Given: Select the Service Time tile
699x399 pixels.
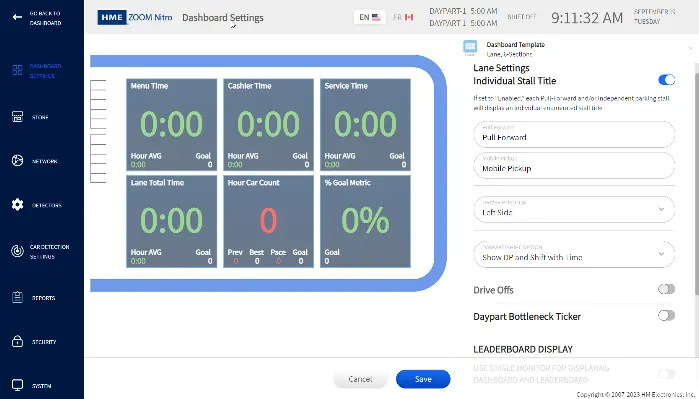Looking at the screenshot, I should point(365,125).
